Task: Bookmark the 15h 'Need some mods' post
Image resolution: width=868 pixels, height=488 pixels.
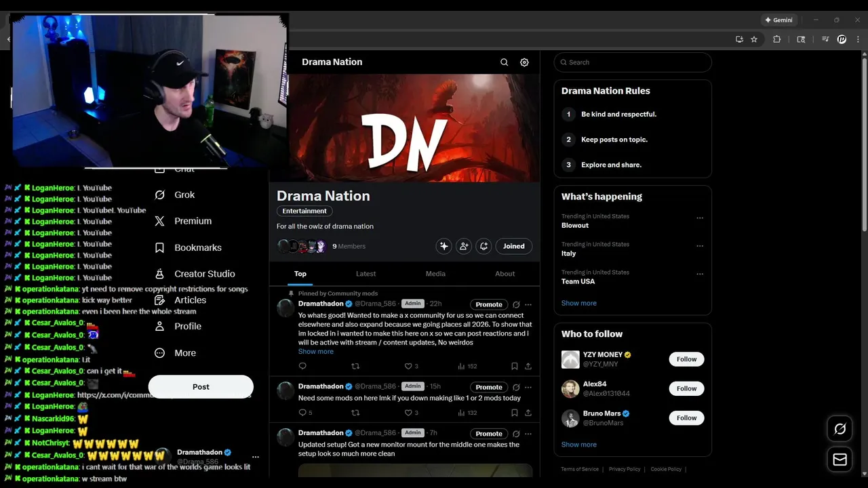Action: 514,412
